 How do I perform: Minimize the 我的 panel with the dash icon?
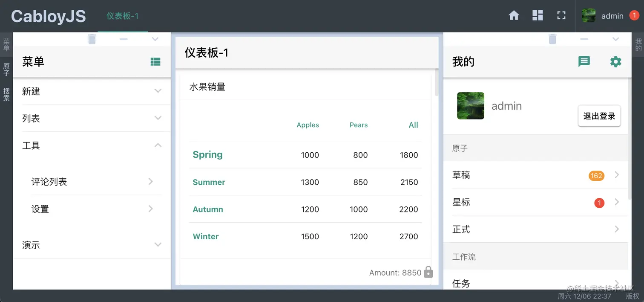coord(584,39)
